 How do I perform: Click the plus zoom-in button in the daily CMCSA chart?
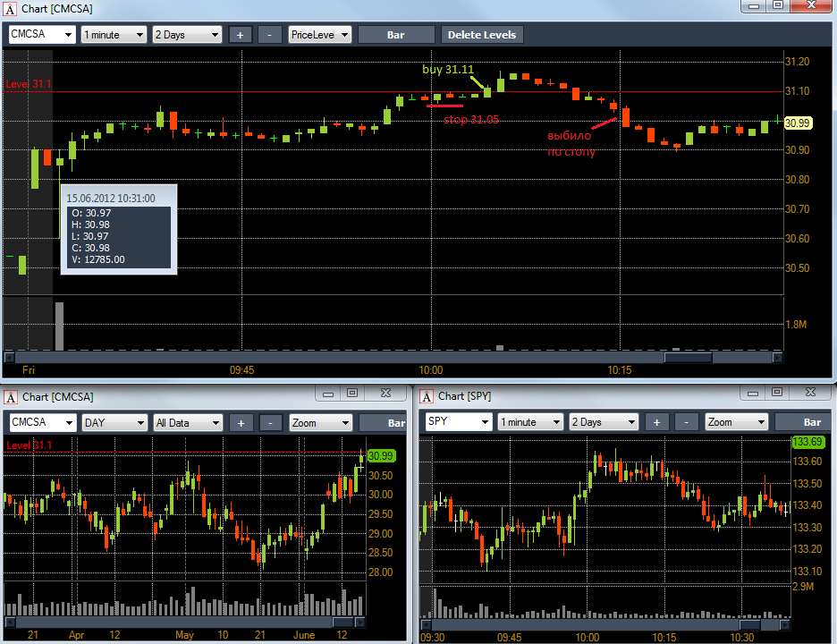[241, 423]
